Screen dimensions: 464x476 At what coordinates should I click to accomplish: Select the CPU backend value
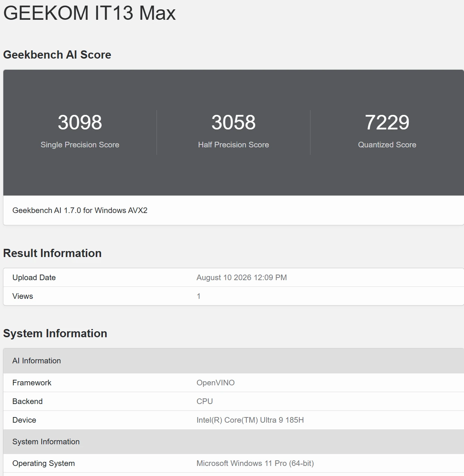205,401
